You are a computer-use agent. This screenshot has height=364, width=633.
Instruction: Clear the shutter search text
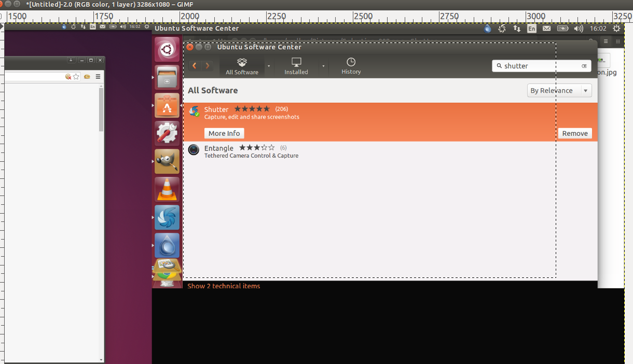click(x=584, y=66)
